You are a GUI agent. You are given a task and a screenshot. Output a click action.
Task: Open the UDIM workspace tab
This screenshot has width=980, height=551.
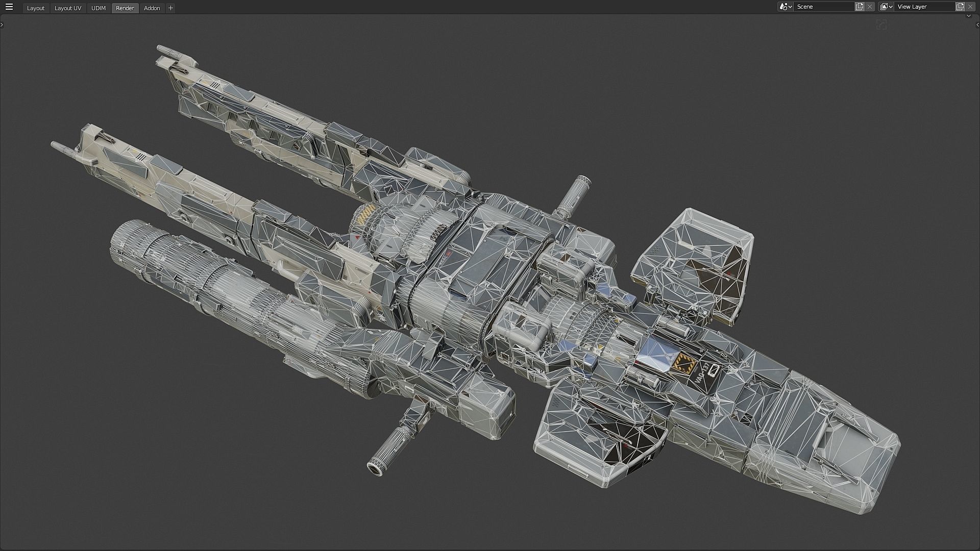coord(99,8)
